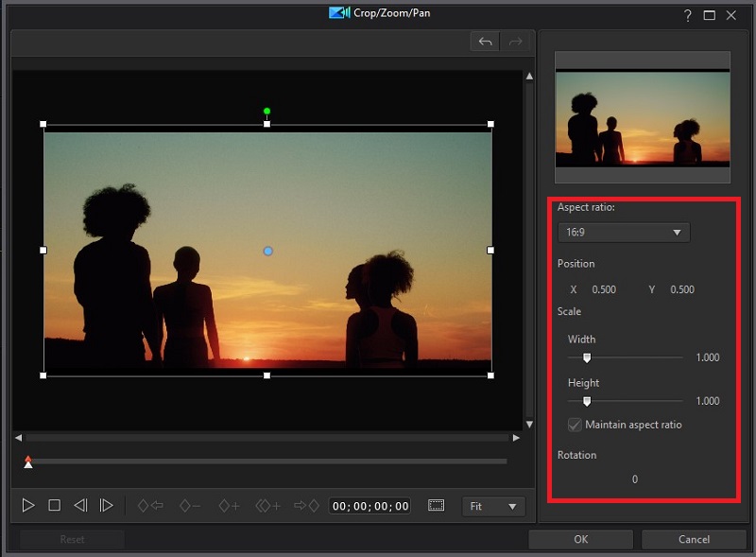Remove the current keyframe

click(189, 506)
